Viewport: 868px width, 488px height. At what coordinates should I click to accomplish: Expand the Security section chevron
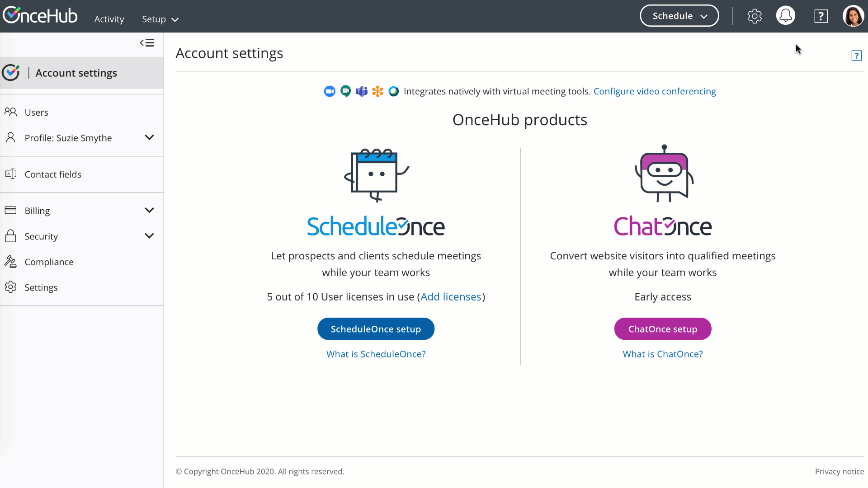149,236
